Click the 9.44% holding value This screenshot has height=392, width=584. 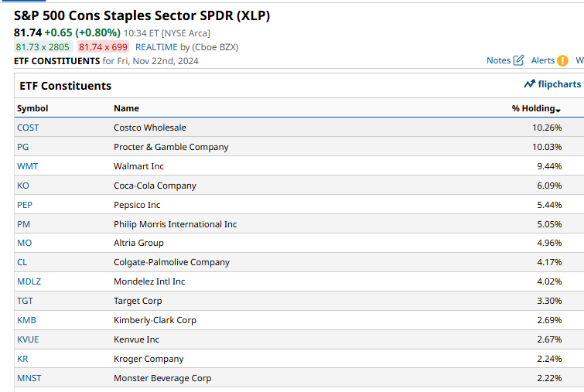pyautogui.click(x=549, y=166)
